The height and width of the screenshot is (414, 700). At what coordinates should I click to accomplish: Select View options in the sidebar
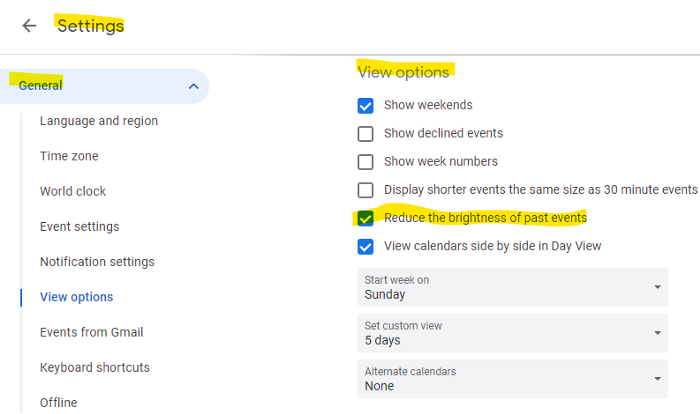coord(76,297)
